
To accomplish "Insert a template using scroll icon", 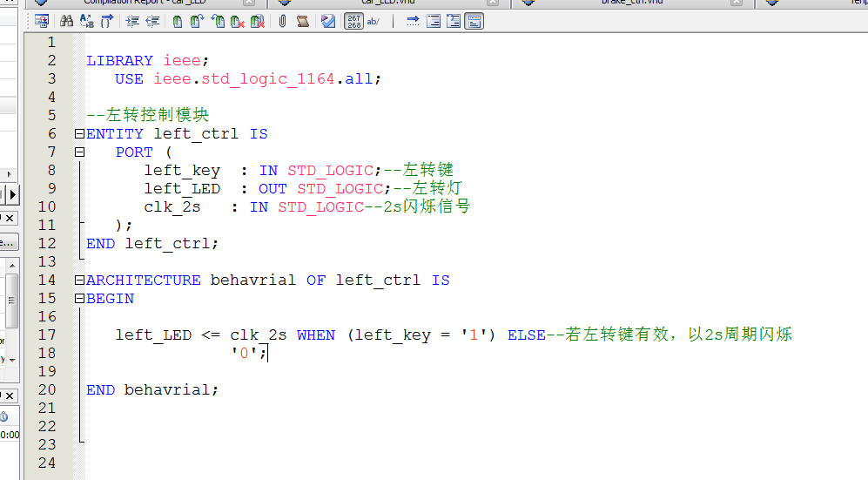I will [302, 21].
